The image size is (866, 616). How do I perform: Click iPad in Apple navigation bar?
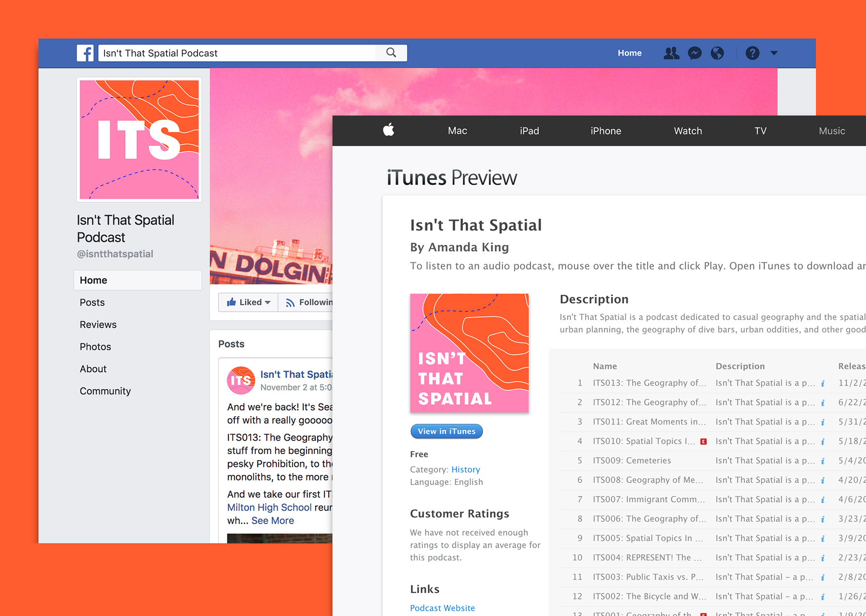click(x=529, y=131)
